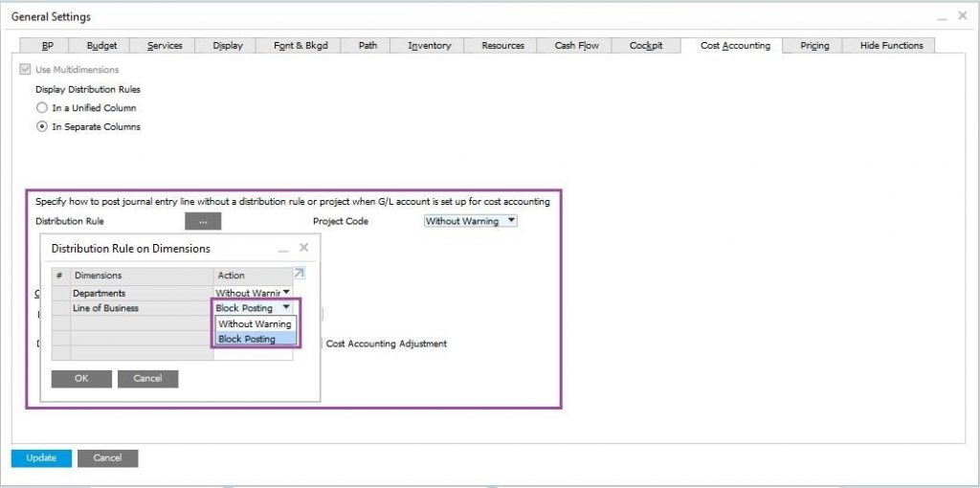980x488 pixels.
Task: Select the In a Unified Column option
Action: coord(41,108)
